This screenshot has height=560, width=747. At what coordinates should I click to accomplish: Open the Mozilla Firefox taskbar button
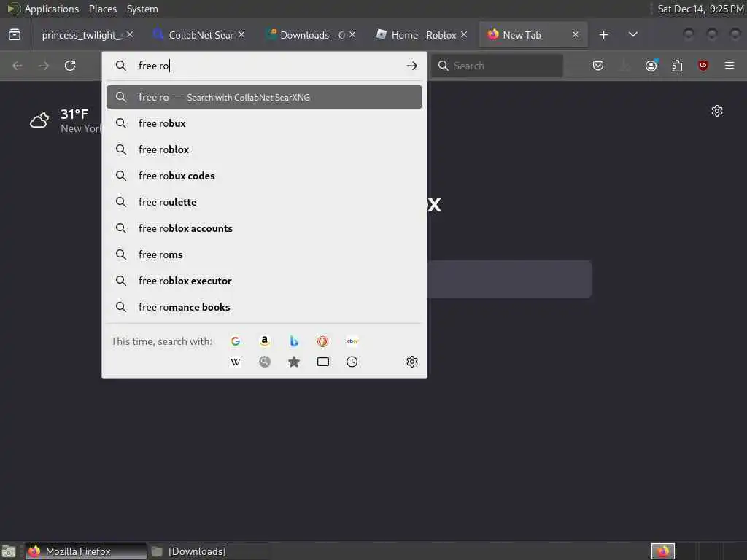pyautogui.click(x=86, y=551)
